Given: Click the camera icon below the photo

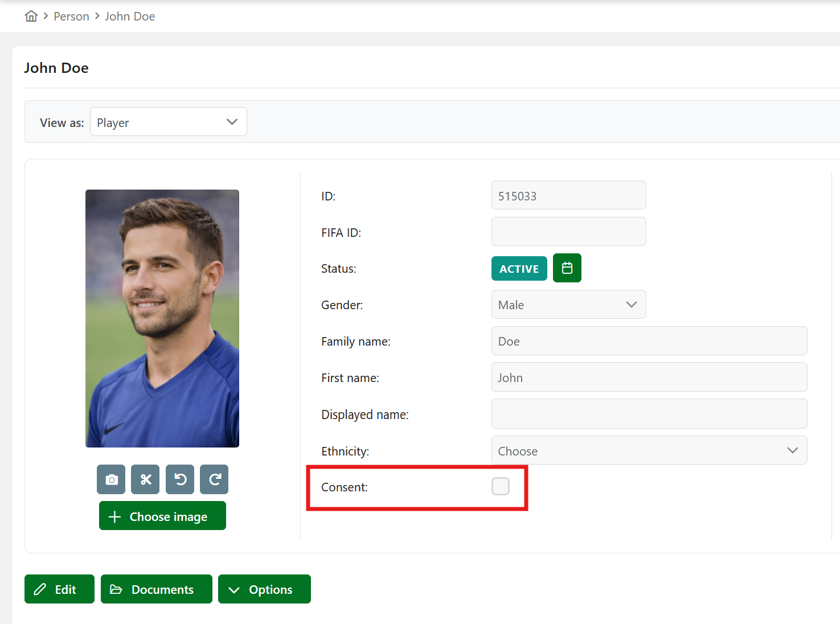Looking at the screenshot, I should (x=112, y=479).
